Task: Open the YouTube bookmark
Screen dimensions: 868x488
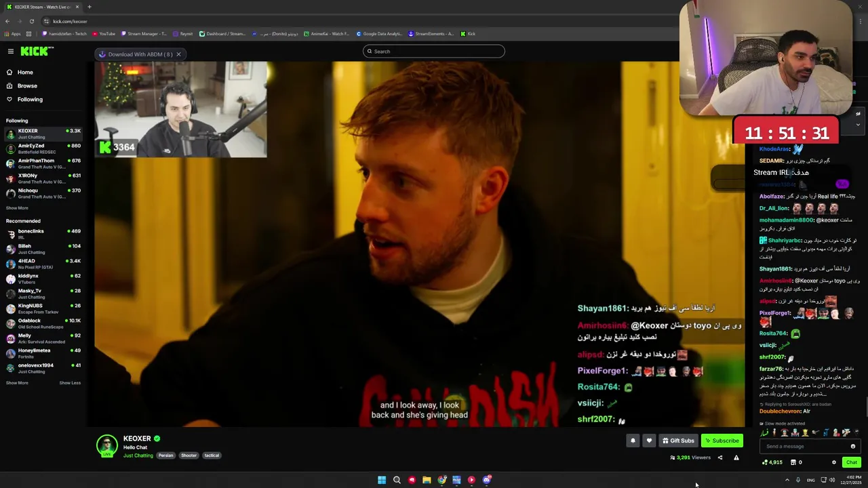Action: pos(103,34)
